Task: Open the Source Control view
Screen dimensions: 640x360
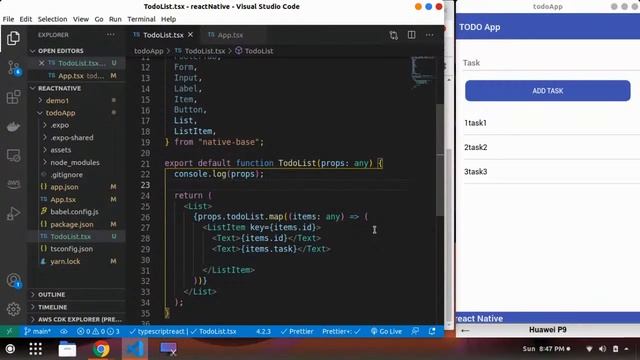Action: click(13, 68)
